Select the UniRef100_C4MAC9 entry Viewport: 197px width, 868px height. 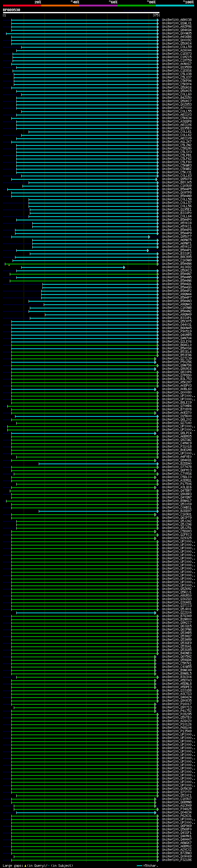[177, 443]
